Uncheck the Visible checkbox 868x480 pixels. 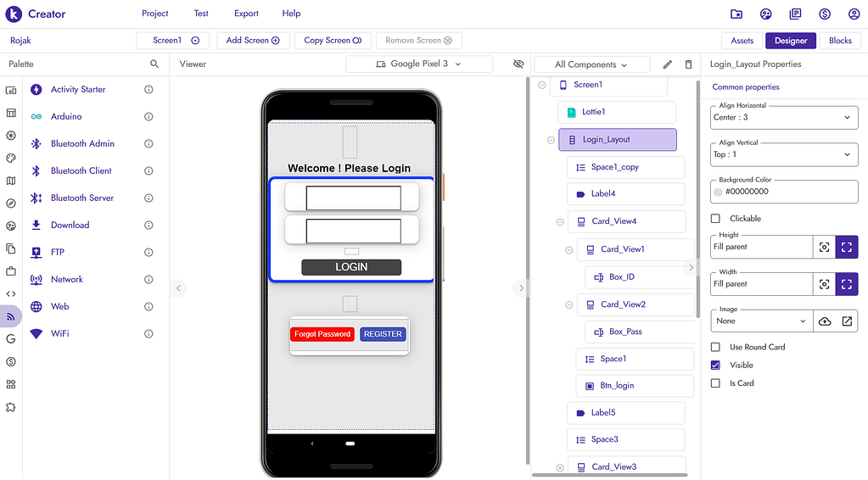click(715, 365)
